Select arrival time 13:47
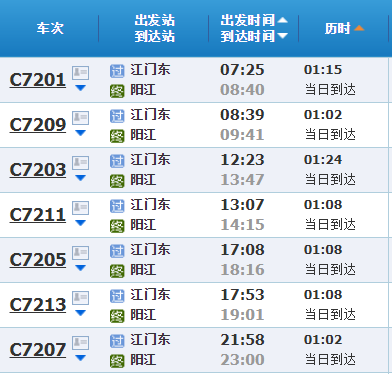The image size is (392, 374). point(242,180)
